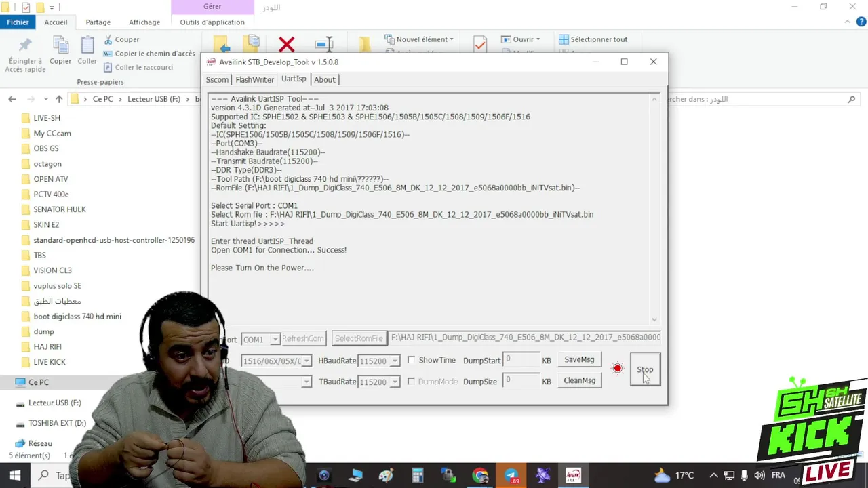Open the Paint palette taskbar icon

click(387, 476)
